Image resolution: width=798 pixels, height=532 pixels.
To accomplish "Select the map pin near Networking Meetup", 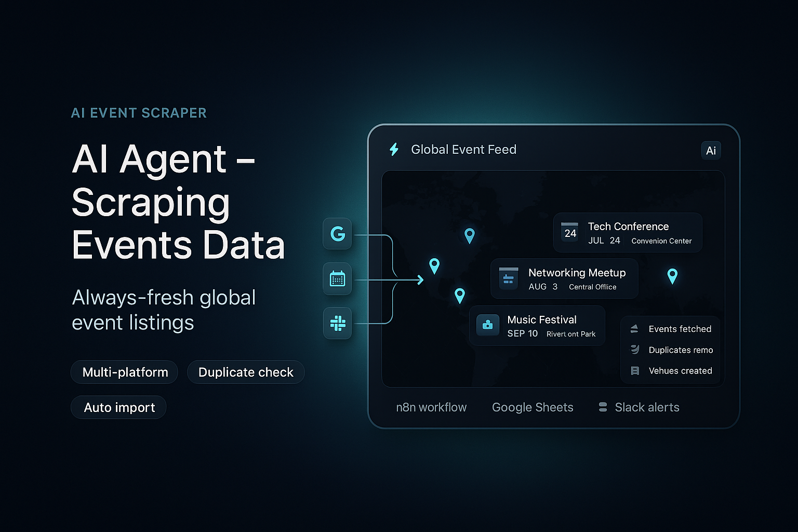I will 434,265.
